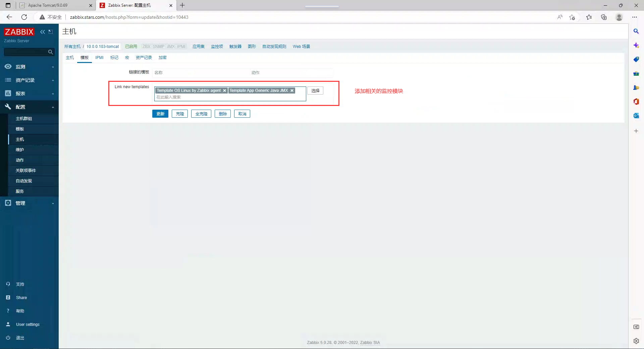Open the Share link
Screen dimensions: 644x349
click(21, 298)
